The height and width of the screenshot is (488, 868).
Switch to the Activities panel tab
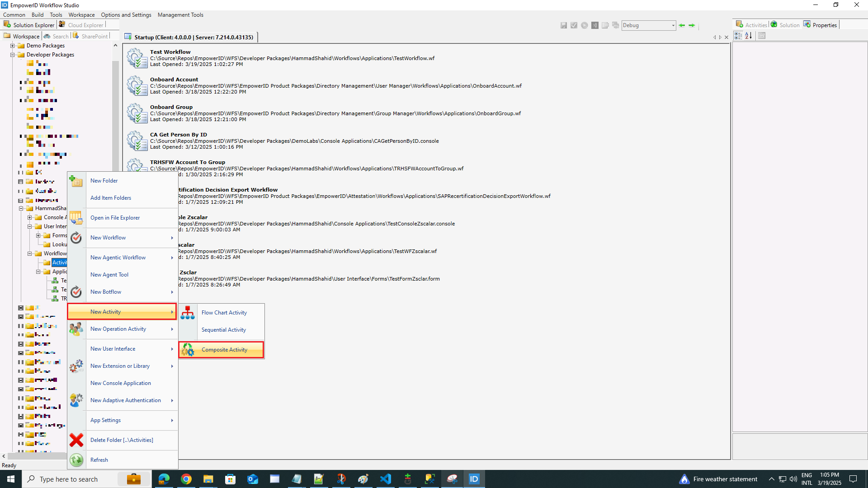pyautogui.click(x=751, y=25)
